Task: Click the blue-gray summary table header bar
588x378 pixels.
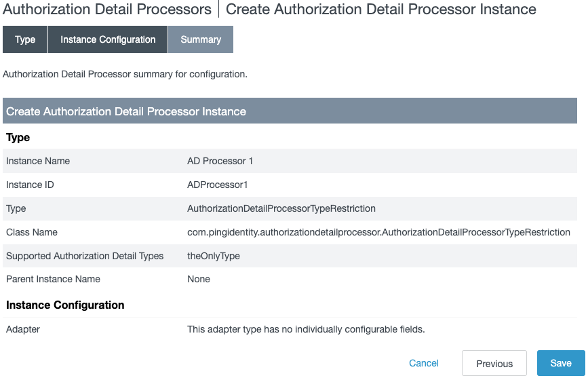Action: pyautogui.click(x=290, y=111)
